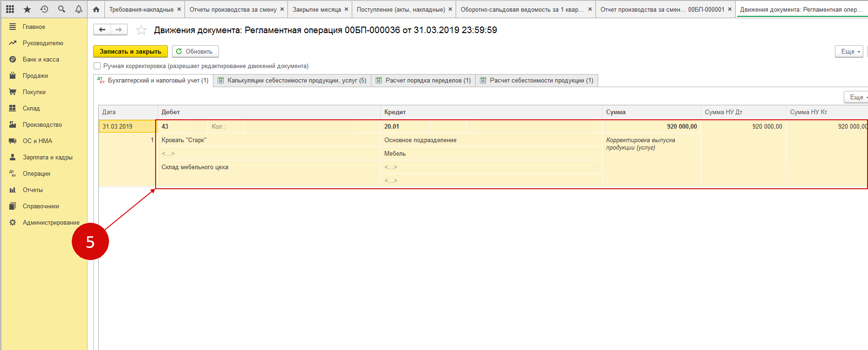Open Покупки section in sidebar
The image size is (868, 350).
point(34,92)
